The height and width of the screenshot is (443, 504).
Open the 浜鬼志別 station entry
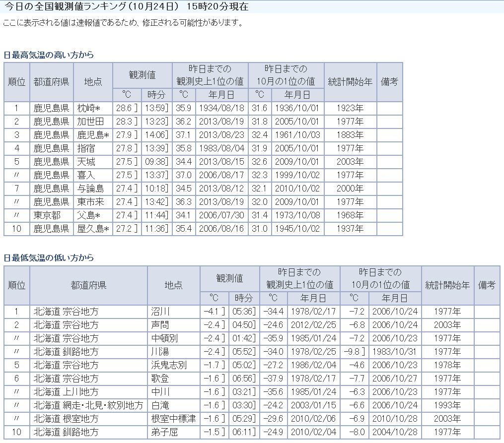pyautogui.click(x=169, y=365)
